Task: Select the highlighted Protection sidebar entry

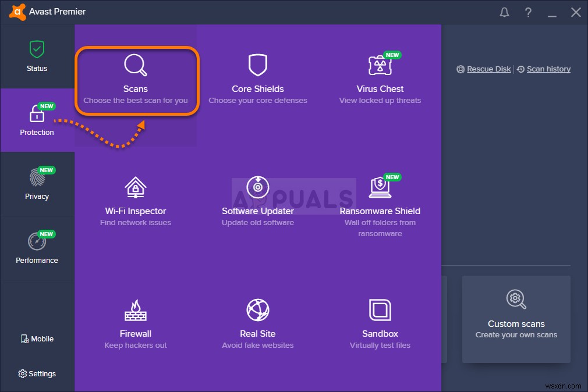Action: pos(37,120)
